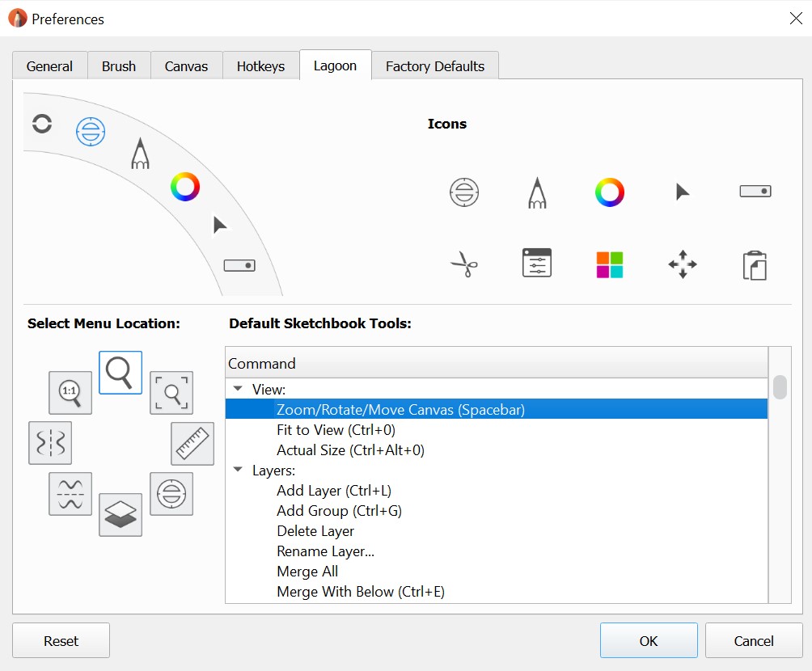
Task: Choose the circular tools icon in Icons grid
Action: 464,192
